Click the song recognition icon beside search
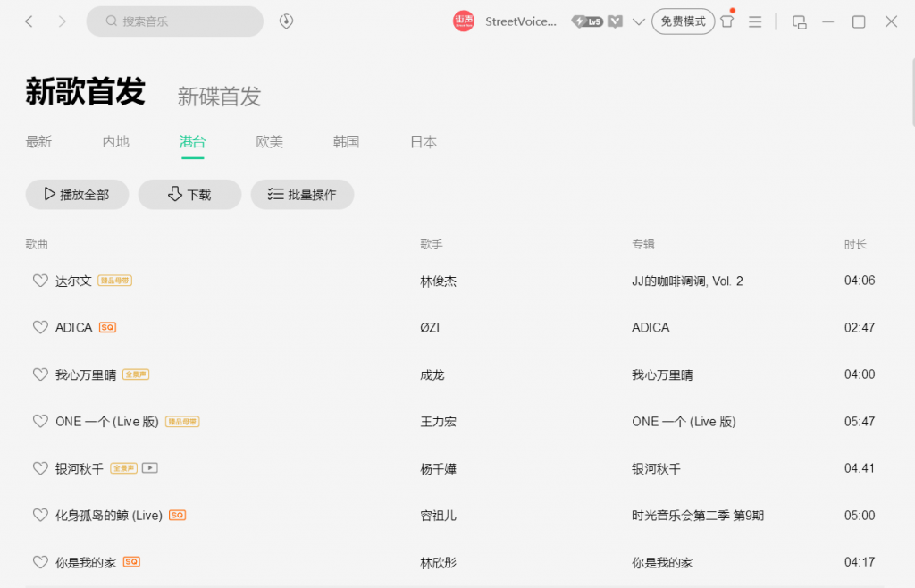The width and height of the screenshot is (915, 588). (287, 21)
